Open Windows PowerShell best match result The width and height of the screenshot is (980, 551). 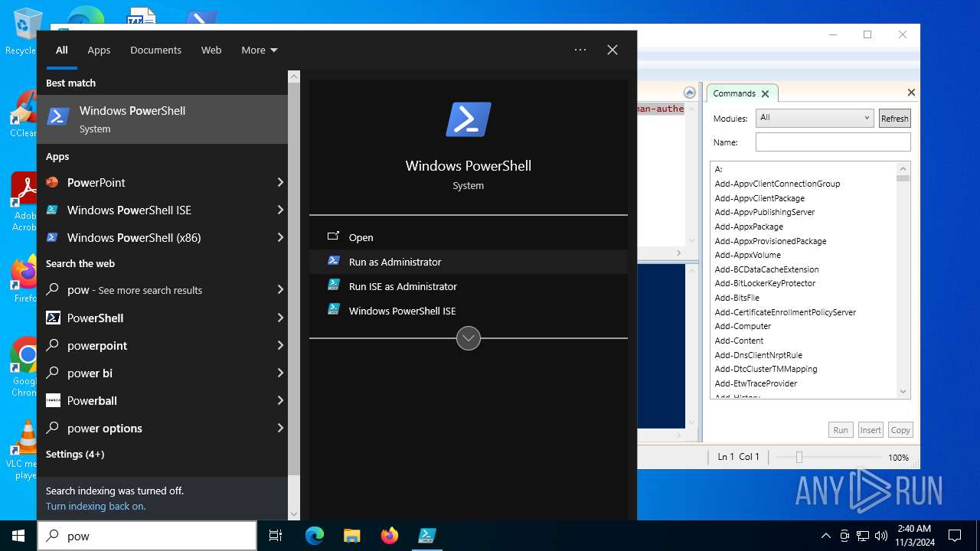click(x=162, y=119)
